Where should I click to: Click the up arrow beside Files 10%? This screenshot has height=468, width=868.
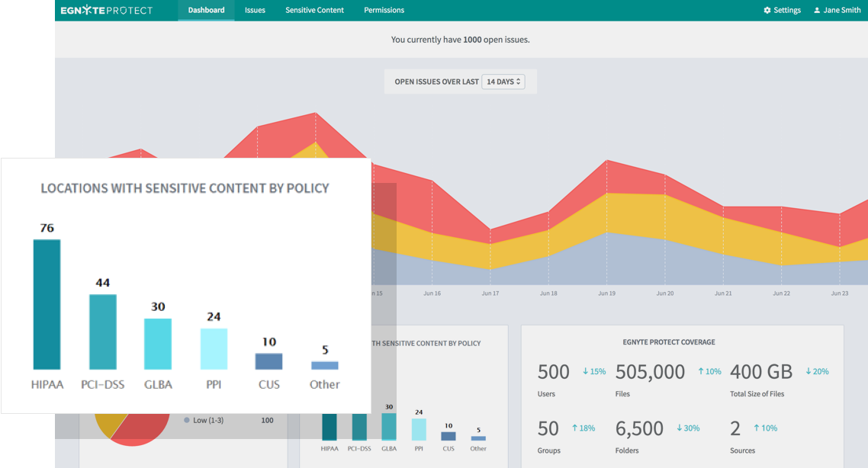[701, 372]
